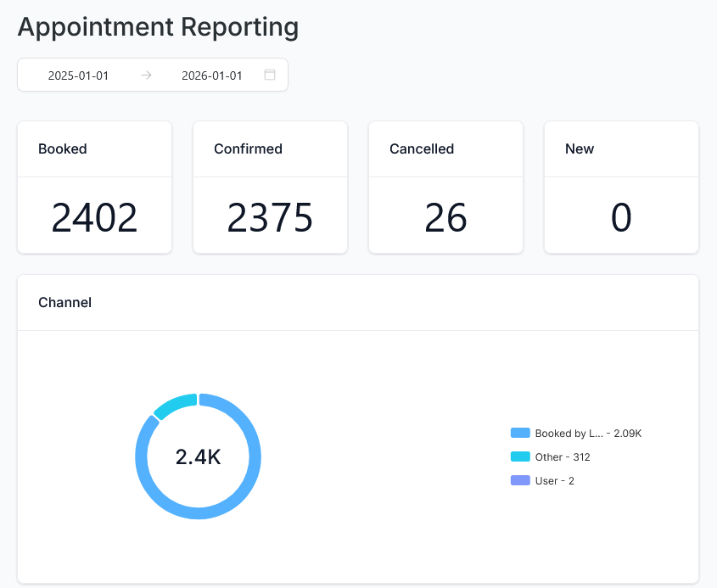Image resolution: width=717 pixels, height=588 pixels.
Task: Toggle the 'Booked by L...' legend color box
Action: click(520, 433)
